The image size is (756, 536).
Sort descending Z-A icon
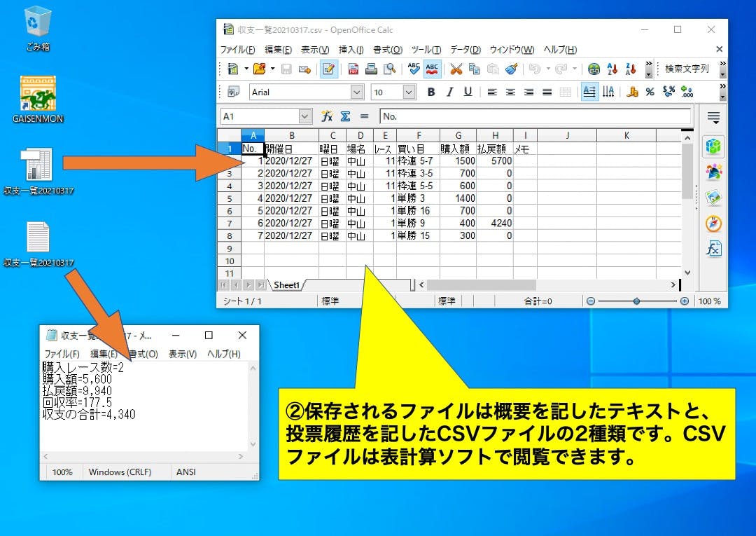(x=631, y=69)
